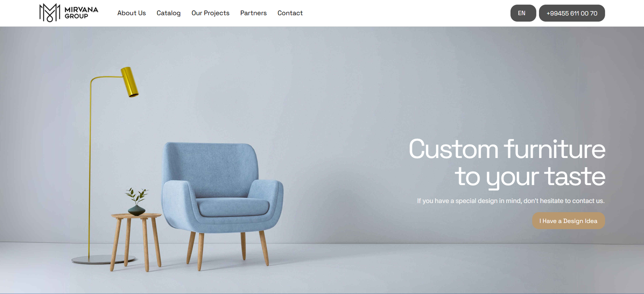Click the blue armchair's seat cushion
The image size is (644, 294).
point(233,207)
